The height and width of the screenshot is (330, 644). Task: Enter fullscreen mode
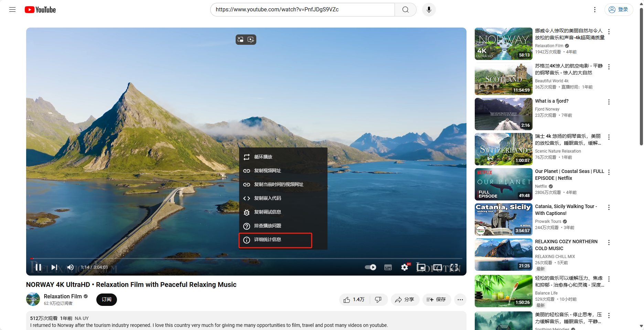(454, 267)
